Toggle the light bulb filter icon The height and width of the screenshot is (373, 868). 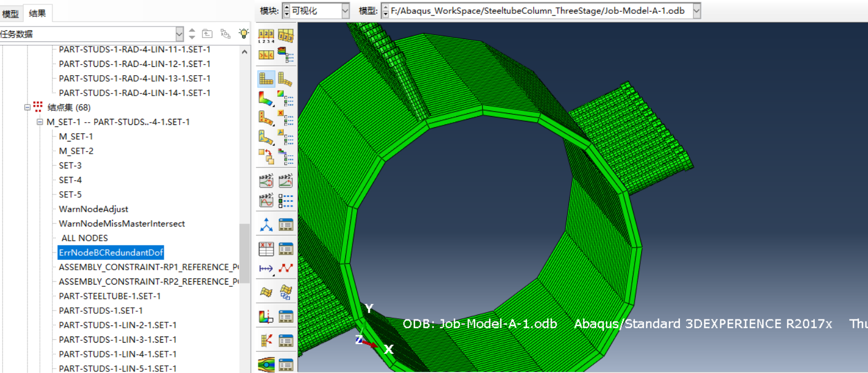[243, 34]
